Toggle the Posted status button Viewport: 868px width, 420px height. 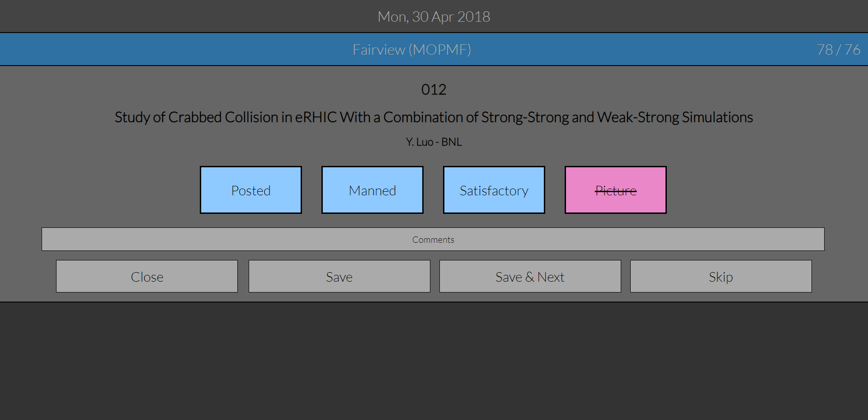(251, 190)
